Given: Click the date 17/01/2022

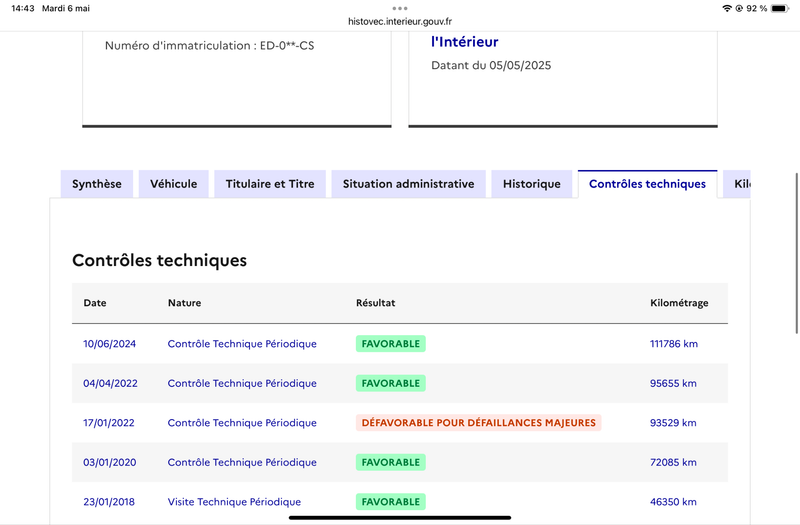Looking at the screenshot, I should [x=109, y=422].
